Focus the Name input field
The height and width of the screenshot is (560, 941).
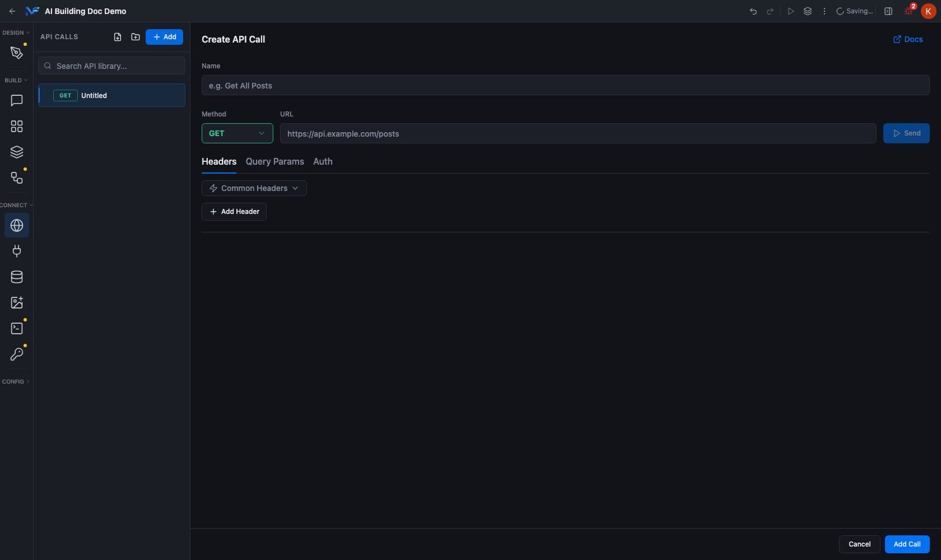[x=566, y=86]
